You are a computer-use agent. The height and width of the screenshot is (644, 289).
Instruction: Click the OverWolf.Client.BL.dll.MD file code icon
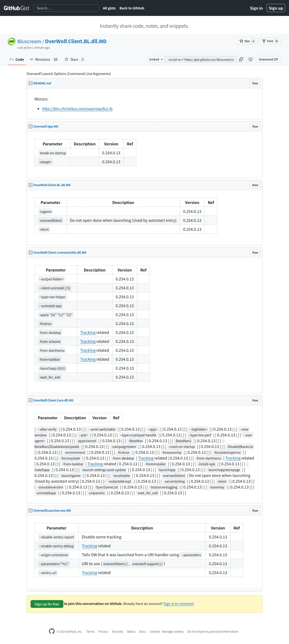point(31,185)
